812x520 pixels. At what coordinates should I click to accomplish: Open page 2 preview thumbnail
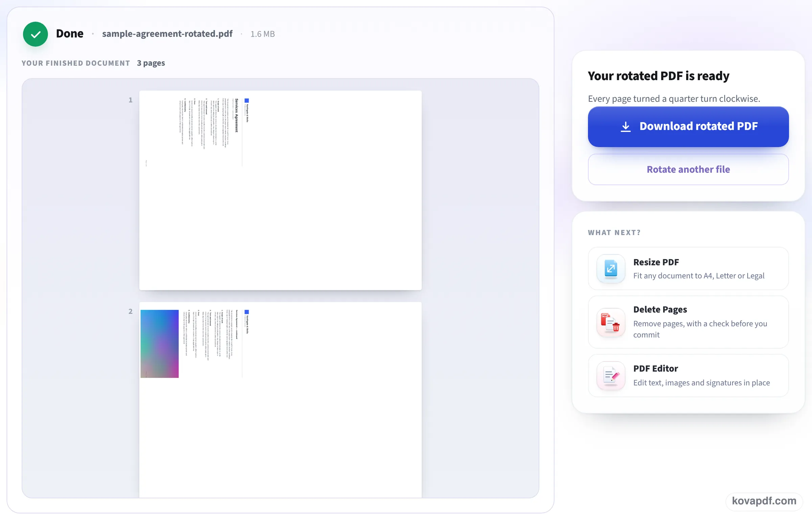280,400
